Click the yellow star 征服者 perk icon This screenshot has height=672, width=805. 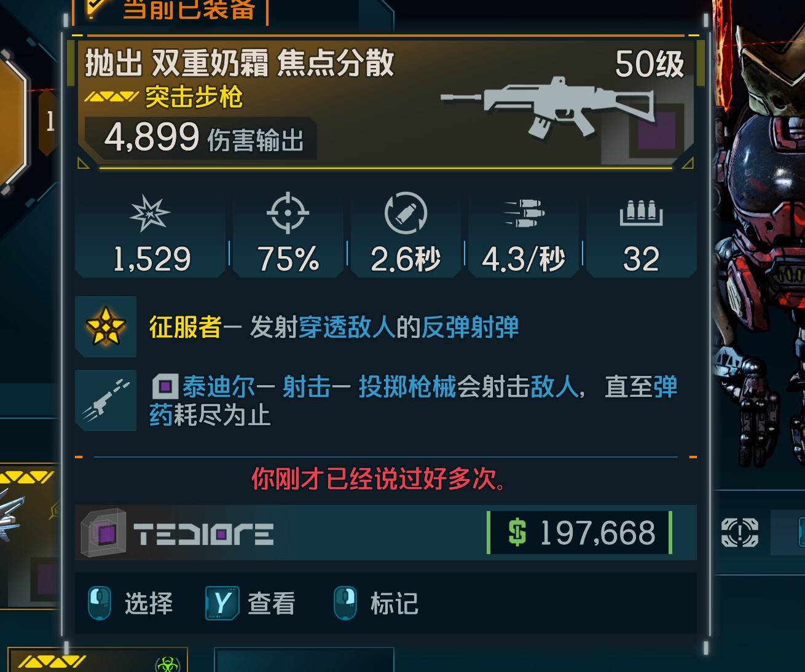pyautogui.click(x=106, y=326)
